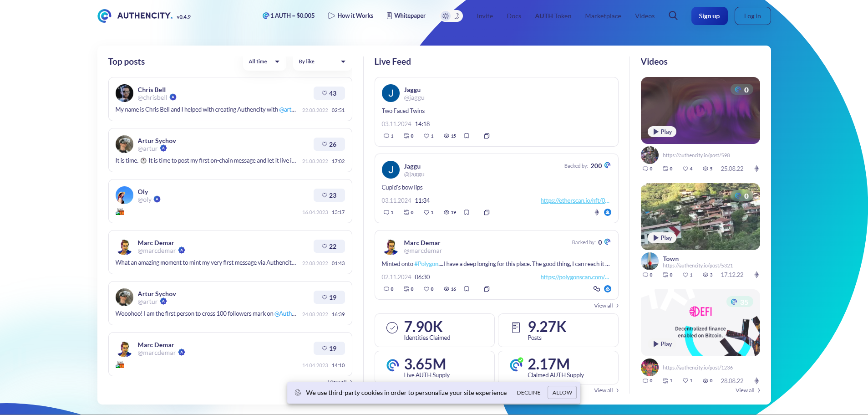
Task: Open the #Polygon hashtag
Action: click(426, 264)
